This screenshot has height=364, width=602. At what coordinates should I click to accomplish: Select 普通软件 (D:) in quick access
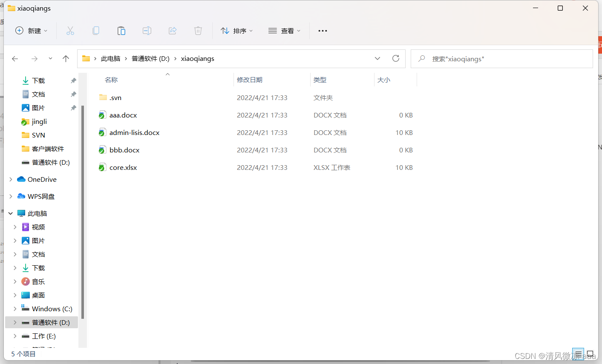pos(51,162)
